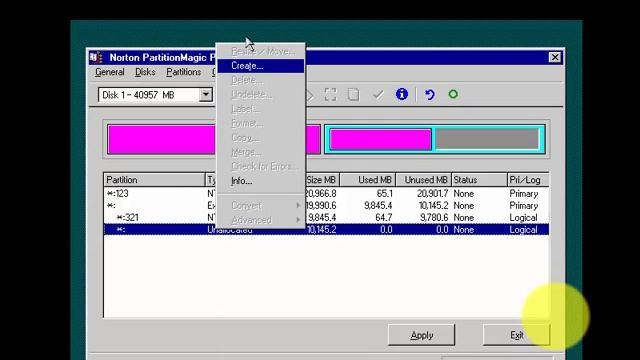Click the 20,901.7 unused MB cell
640x360 pixels.
coord(432,193)
